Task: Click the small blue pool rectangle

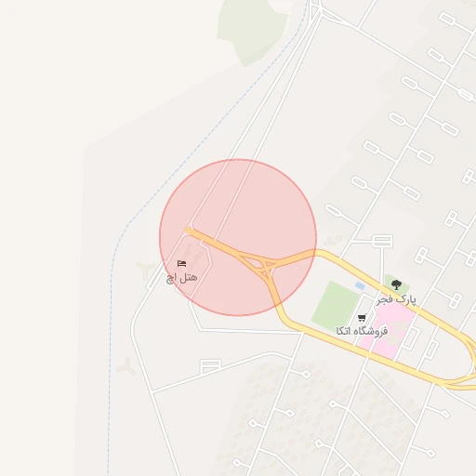Action: [360, 285]
